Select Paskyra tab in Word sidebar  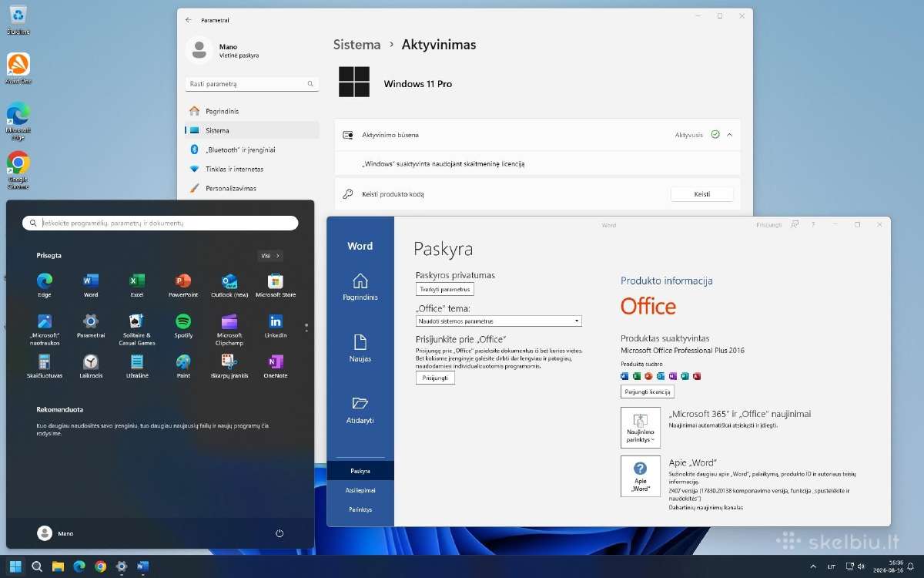pos(360,470)
